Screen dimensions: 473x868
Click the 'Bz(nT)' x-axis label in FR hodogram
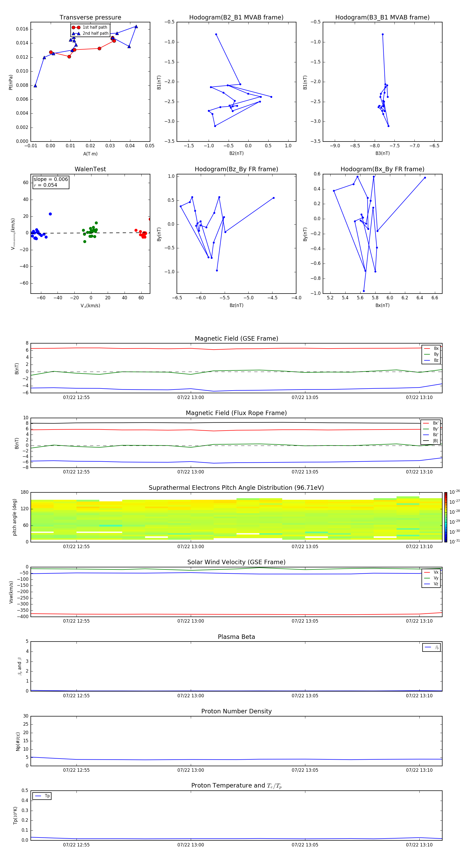click(236, 305)
